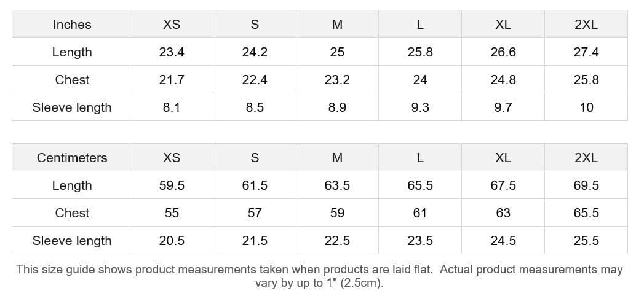Click the 65.5 chest value for 2XL
Viewport: 644px width, 296px height.
coord(586,213)
